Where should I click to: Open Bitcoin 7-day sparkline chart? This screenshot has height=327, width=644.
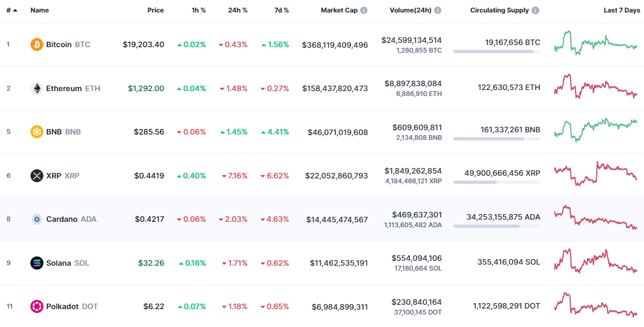[x=596, y=43]
